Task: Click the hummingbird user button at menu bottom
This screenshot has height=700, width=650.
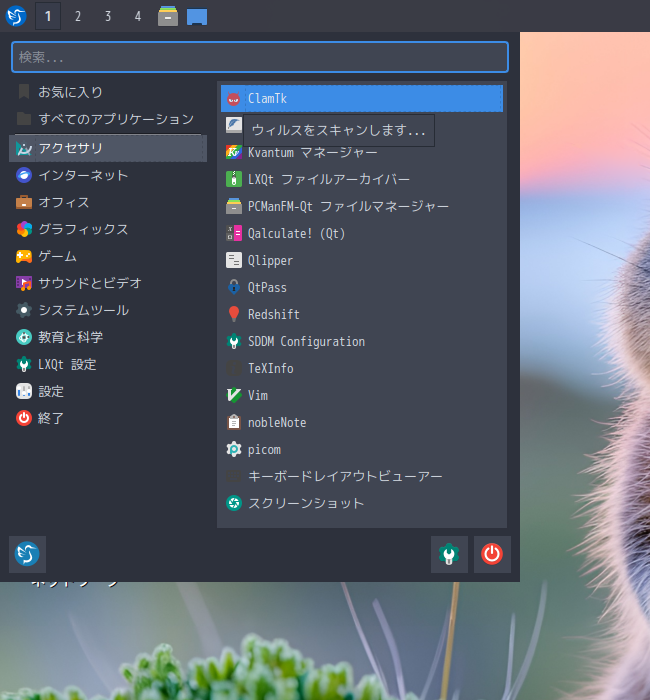Action: (27, 554)
